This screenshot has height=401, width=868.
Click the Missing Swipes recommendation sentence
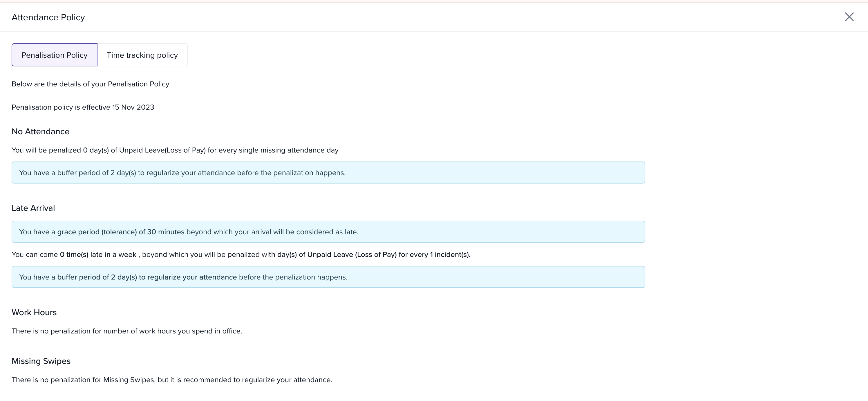[x=172, y=380]
